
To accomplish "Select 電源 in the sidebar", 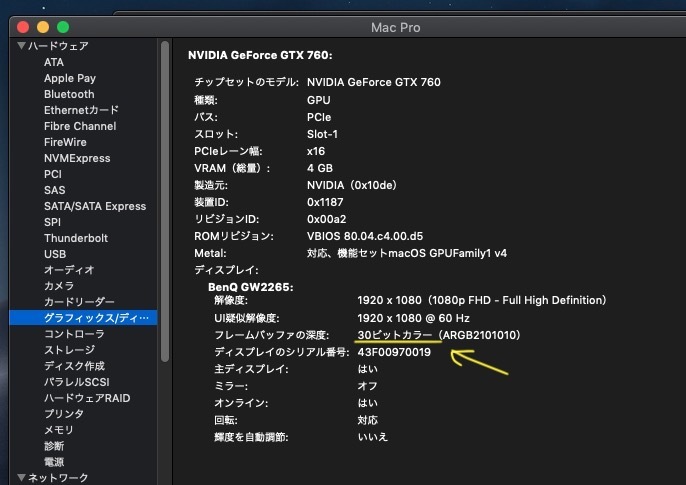I will tap(54, 462).
